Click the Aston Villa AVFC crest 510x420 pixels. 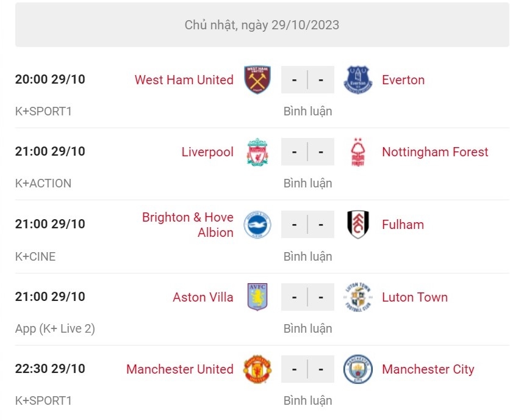click(257, 297)
